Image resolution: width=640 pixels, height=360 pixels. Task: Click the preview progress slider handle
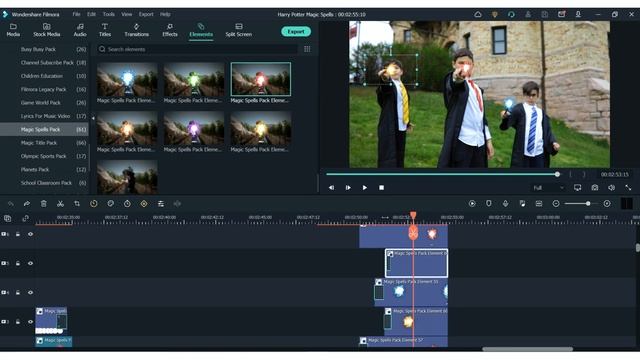tap(557, 174)
